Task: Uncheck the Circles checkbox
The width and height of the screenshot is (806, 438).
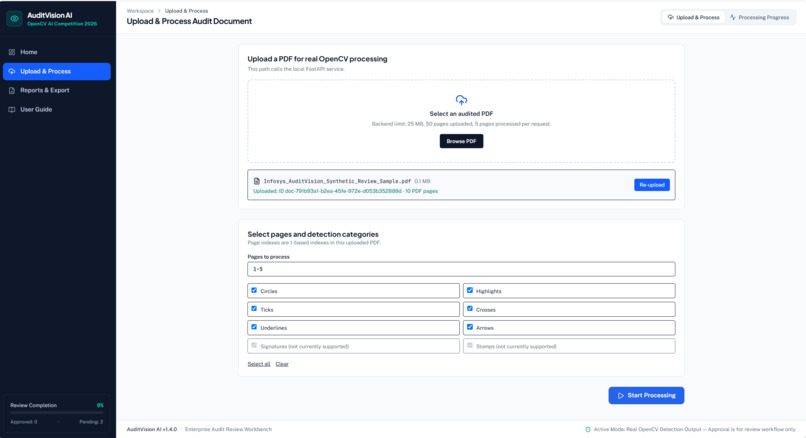Action: (254, 290)
